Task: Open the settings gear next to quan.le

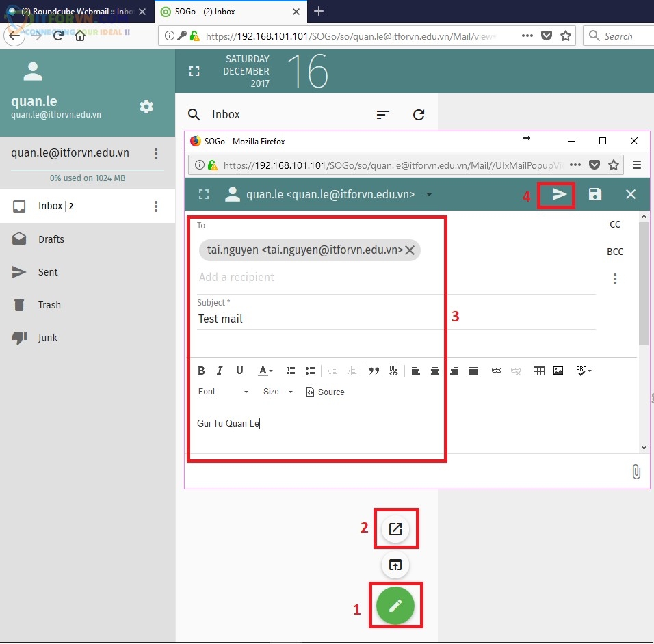Action: click(146, 107)
